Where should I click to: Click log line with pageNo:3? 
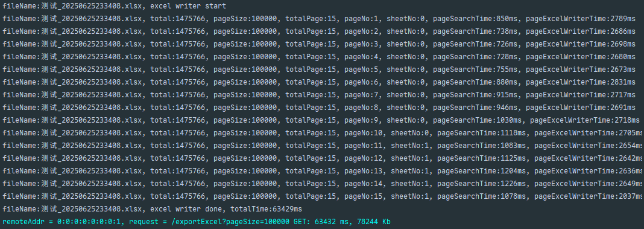tap(319, 44)
